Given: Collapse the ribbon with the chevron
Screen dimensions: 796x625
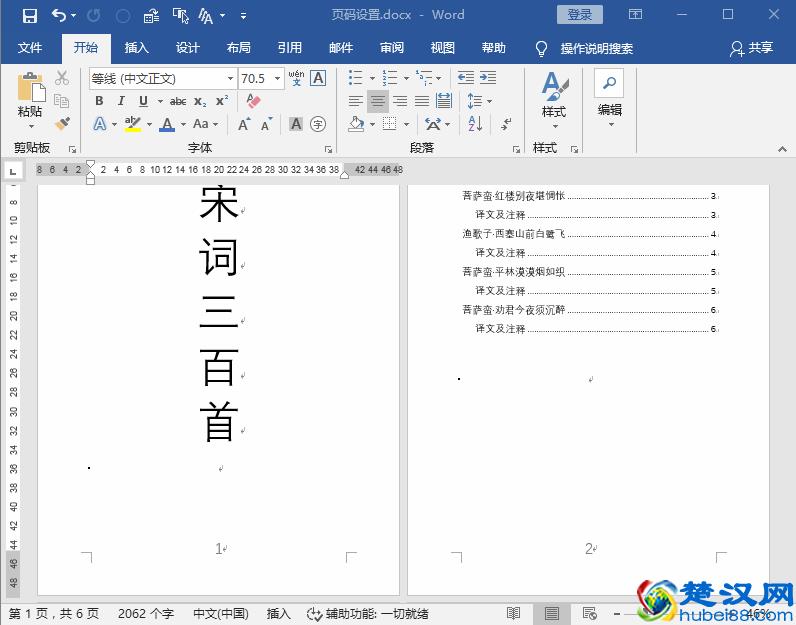Looking at the screenshot, I should [x=782, y=149].
